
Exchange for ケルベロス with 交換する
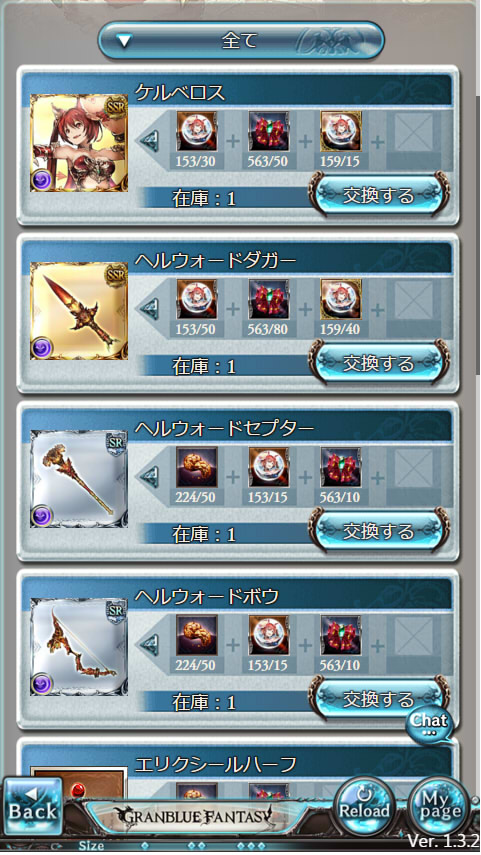[380, 195]
